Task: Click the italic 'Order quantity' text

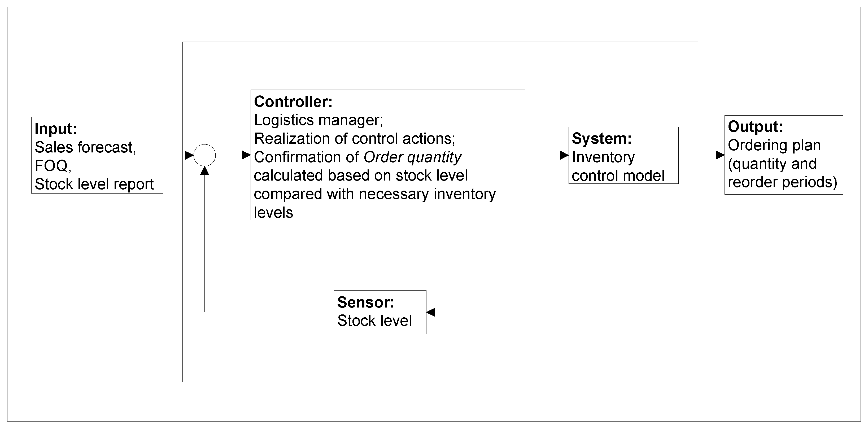Action: [412, 157]
